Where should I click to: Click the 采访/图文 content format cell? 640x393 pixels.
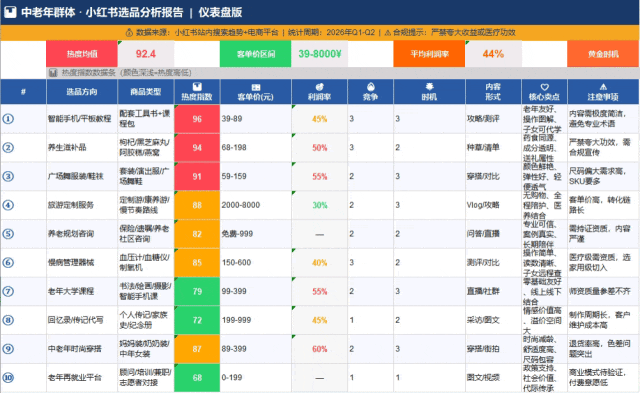point(493,320)
